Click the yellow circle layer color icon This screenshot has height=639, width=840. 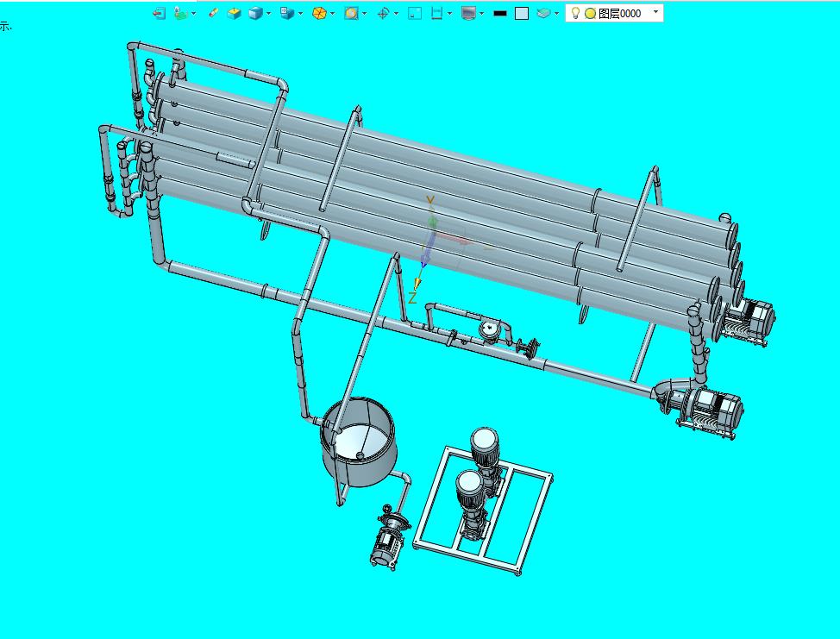click(590, 14)
